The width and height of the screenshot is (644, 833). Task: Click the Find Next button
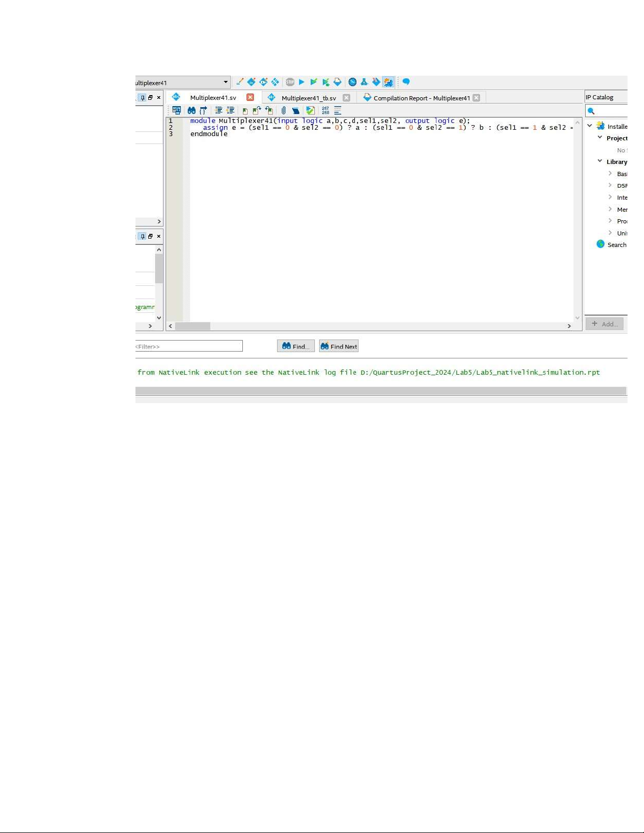[x=339, y=346]
